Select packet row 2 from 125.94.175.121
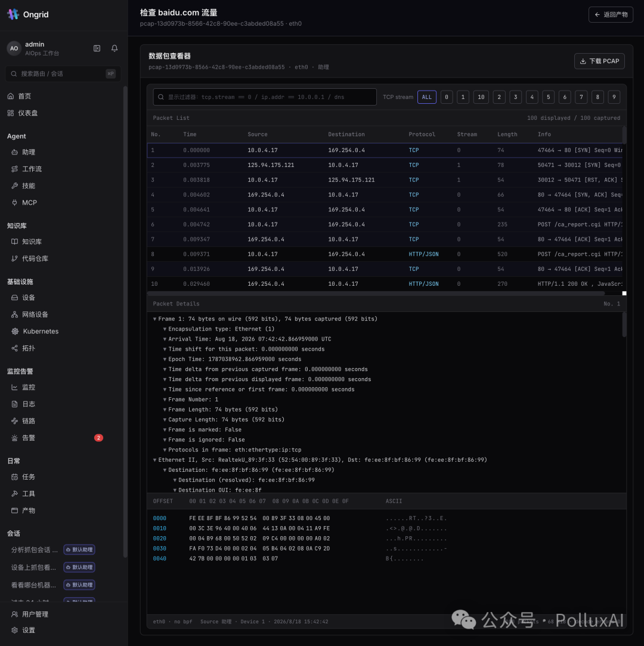644x646 pixels. 385,165
